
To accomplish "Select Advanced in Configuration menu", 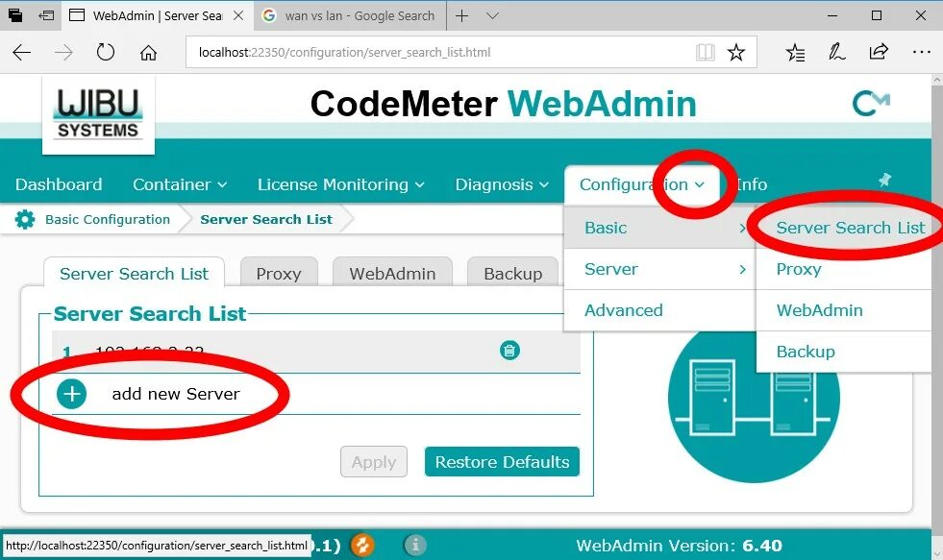I will click(659, 310).
